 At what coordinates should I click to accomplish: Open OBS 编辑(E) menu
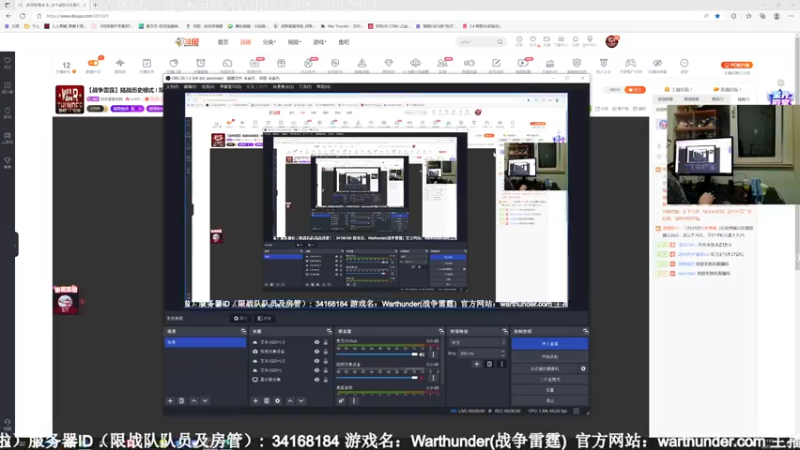(190, 87)
